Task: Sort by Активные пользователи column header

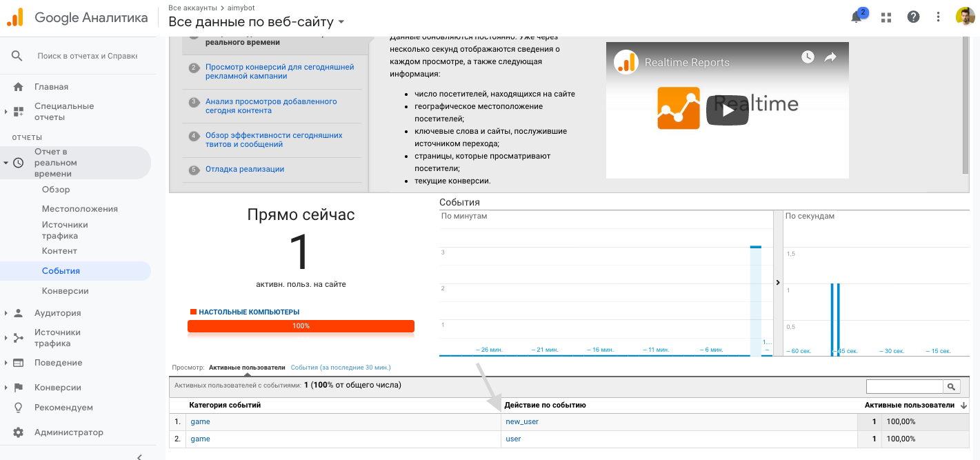Action: (x=909, y=405)
